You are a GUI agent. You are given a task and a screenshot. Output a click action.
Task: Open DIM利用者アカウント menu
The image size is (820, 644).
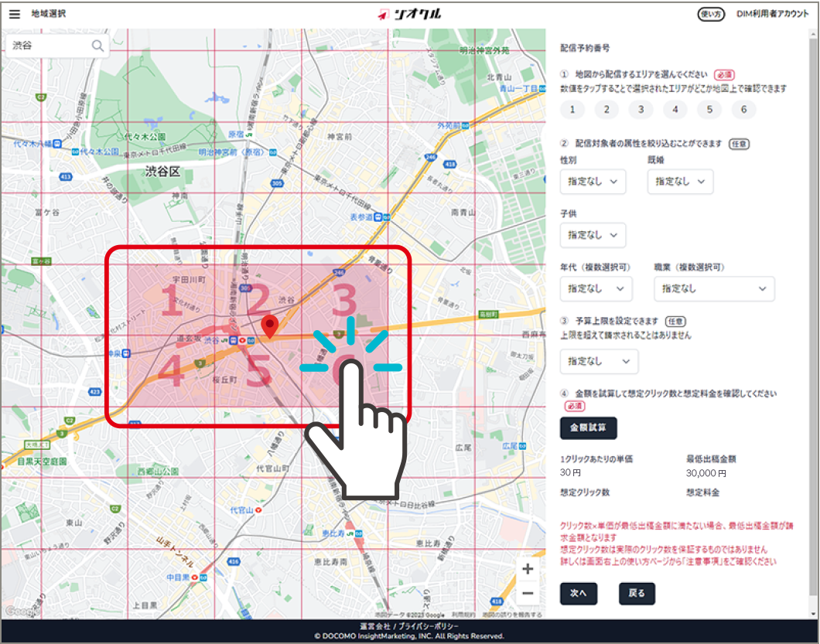[772, 14]
